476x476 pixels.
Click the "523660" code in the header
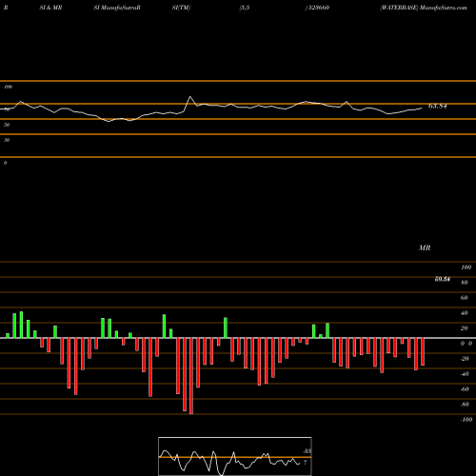[x=318, y=8]
